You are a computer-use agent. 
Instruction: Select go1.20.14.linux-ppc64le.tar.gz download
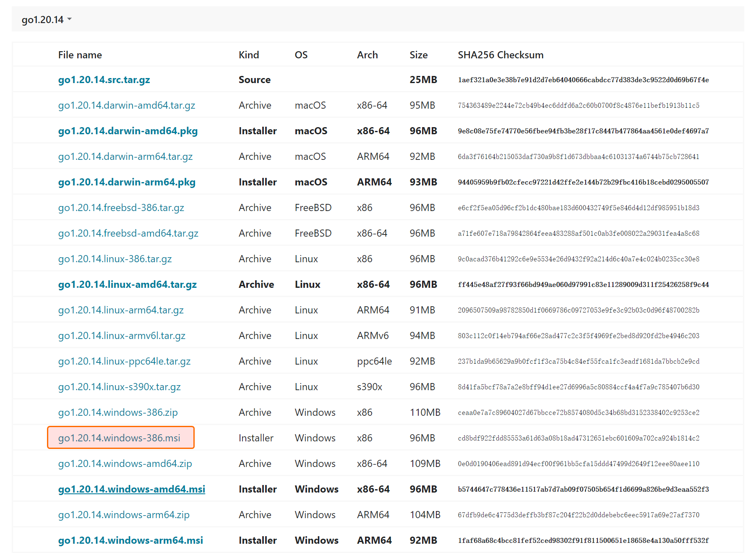coord(124,361)
